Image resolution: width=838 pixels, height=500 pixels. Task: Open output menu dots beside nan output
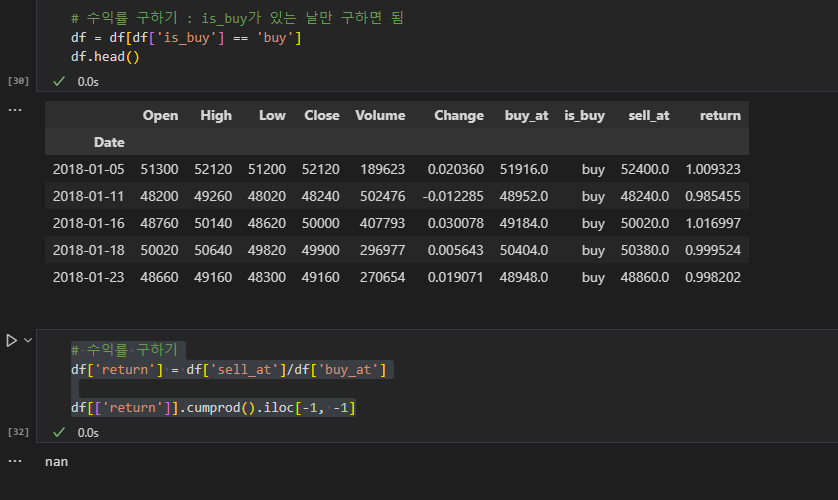[15, 461]
